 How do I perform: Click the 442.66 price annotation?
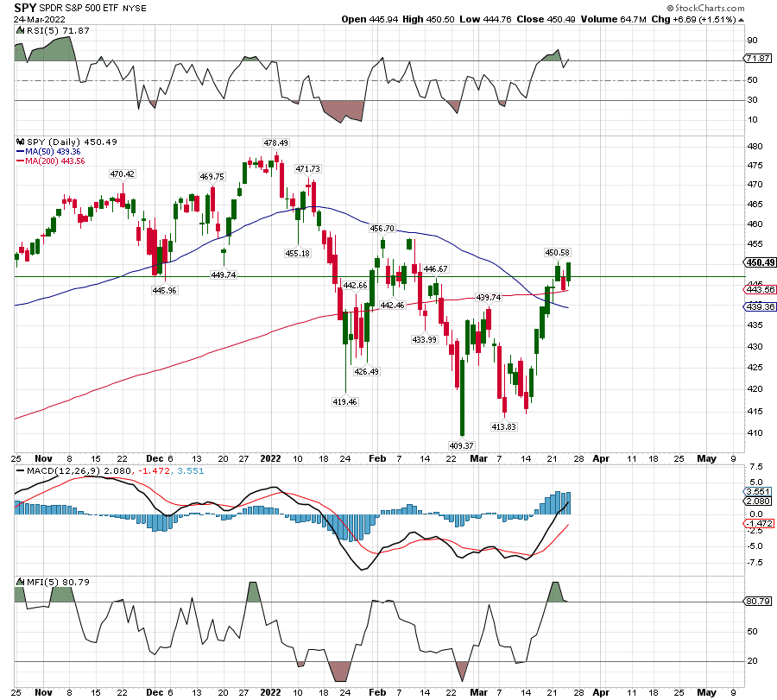pos(356,286)
